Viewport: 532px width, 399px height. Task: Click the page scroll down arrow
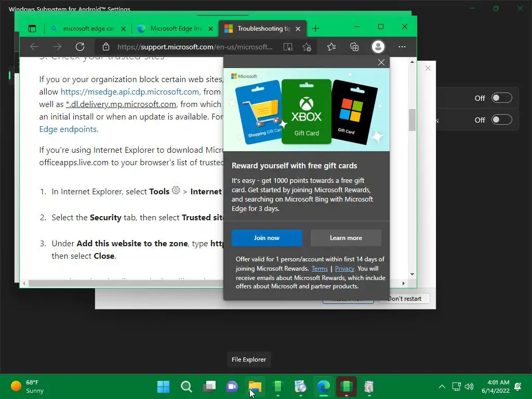(x=412, y=274)
